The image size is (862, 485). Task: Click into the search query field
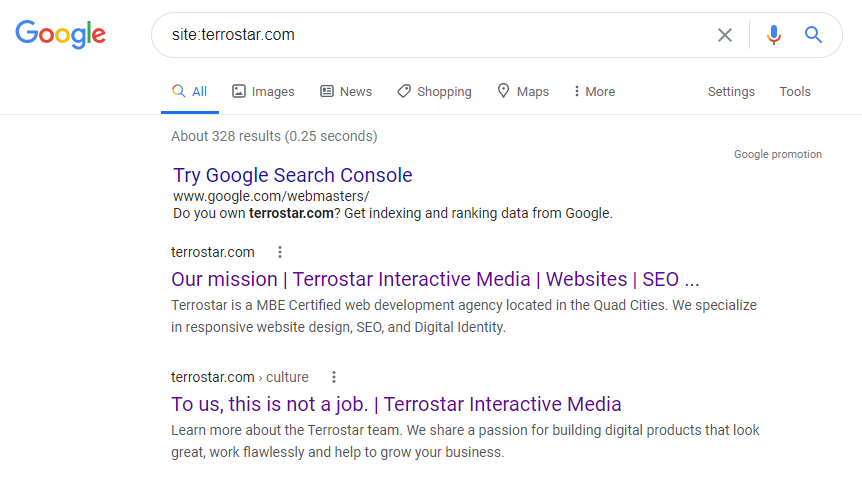click(434, 35)
